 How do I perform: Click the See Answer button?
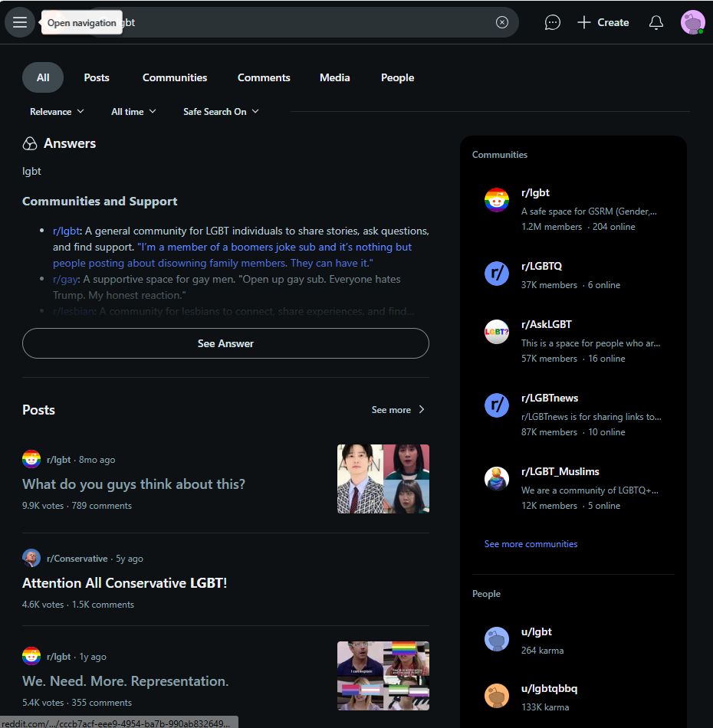click(225, 343)
